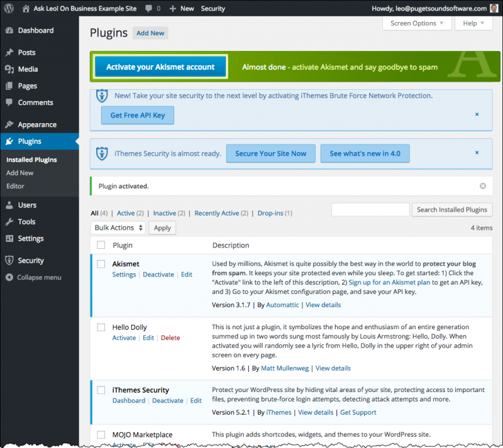Image resolution: width=503 pixels, height=448 pixels.
Task: Click the WordPress logo in admin bar
Action: [x=9, y=8]
